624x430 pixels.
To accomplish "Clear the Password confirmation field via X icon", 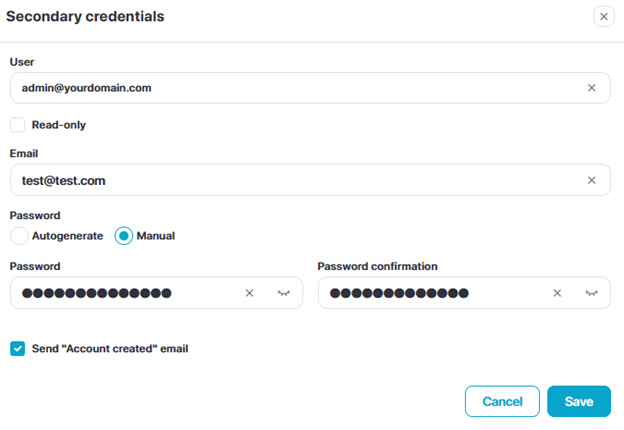I will point(558,293).
